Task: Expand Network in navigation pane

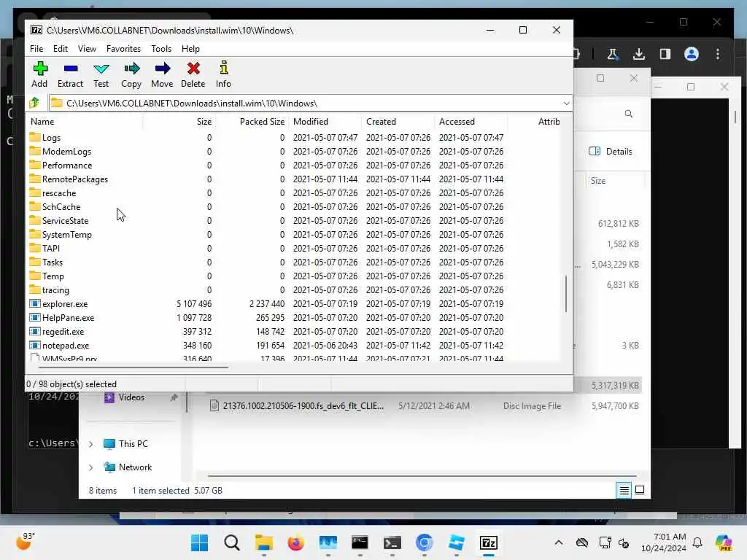Action: (x=91, y=467)
